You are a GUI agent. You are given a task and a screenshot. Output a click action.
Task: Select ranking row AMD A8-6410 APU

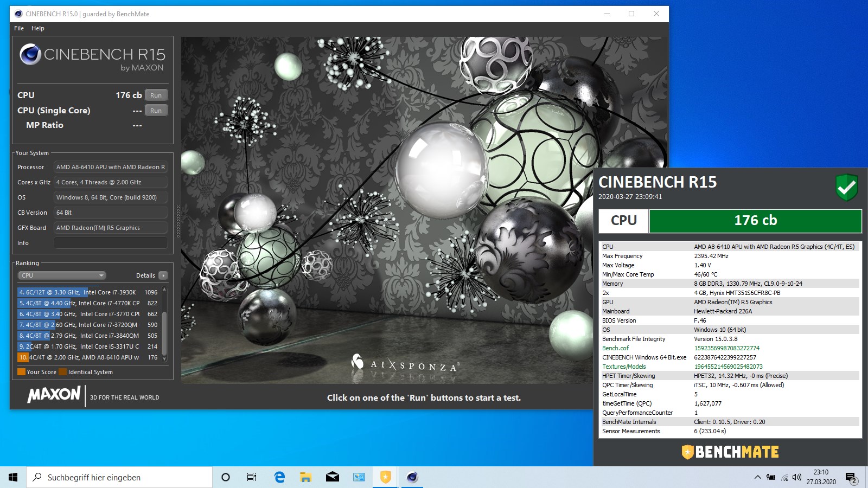click(x=88, y=357)
